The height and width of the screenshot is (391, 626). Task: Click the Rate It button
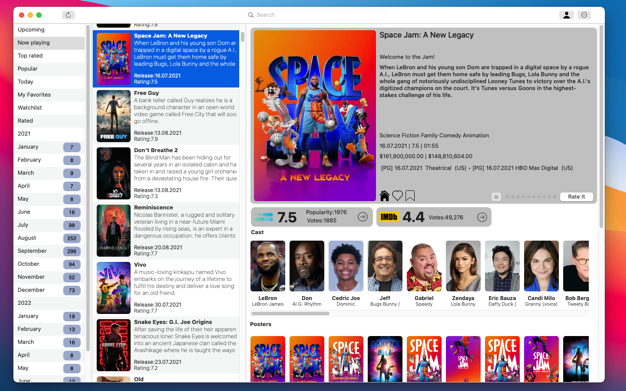pos(576,196)
